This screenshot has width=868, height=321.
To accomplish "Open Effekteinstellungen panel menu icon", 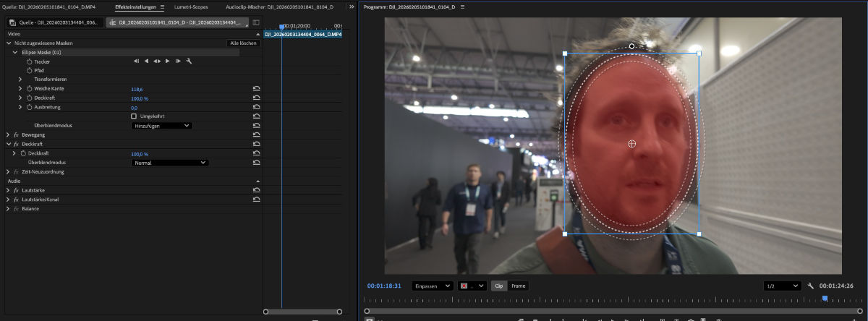I will (x=162, y=7).
